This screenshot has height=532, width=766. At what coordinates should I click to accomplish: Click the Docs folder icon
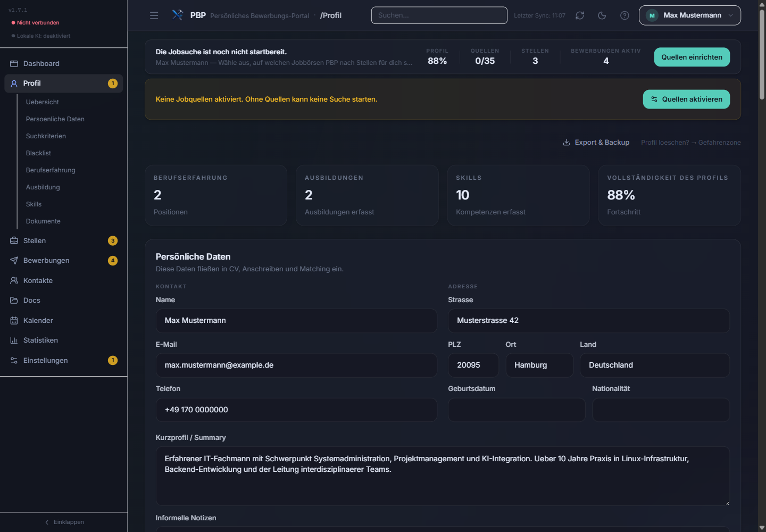coord(14,300)
